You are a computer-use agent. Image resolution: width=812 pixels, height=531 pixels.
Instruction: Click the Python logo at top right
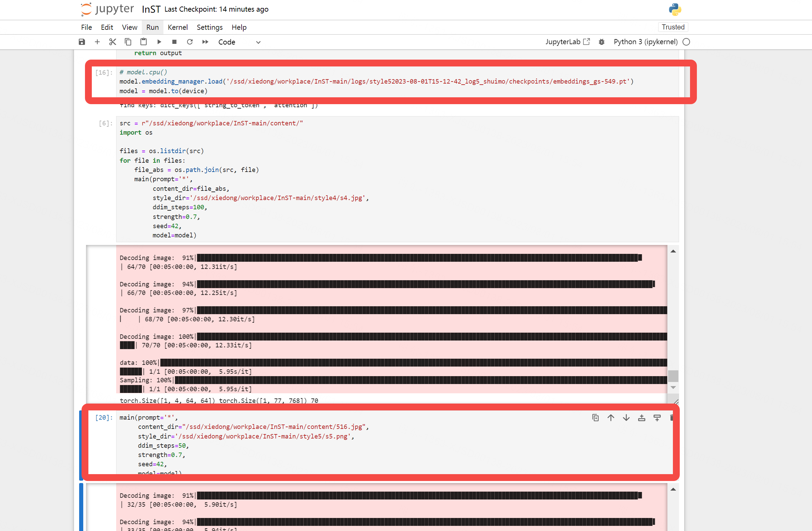click(x=675, y=9)
